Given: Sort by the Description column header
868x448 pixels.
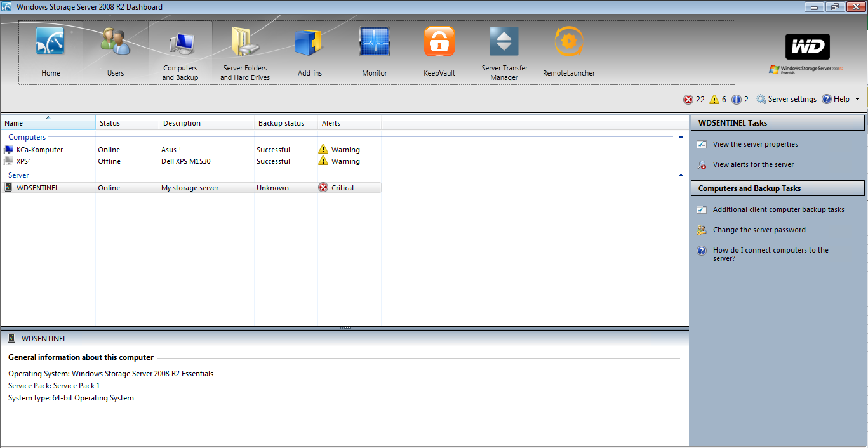Looking at the screenshot, I should click(207, 123).
